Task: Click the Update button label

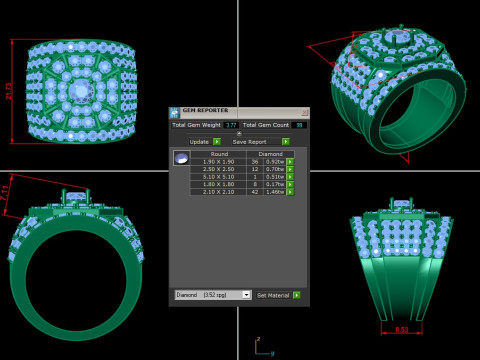Action: point(199,142)
